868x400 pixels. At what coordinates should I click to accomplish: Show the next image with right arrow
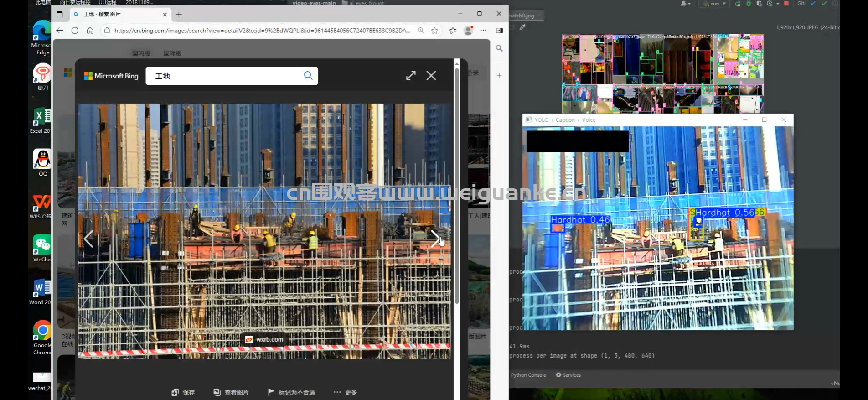coord(435,239)
